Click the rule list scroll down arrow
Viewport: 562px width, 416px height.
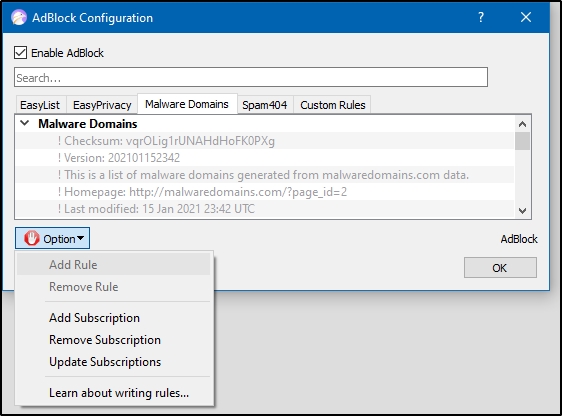click(523, 211)
